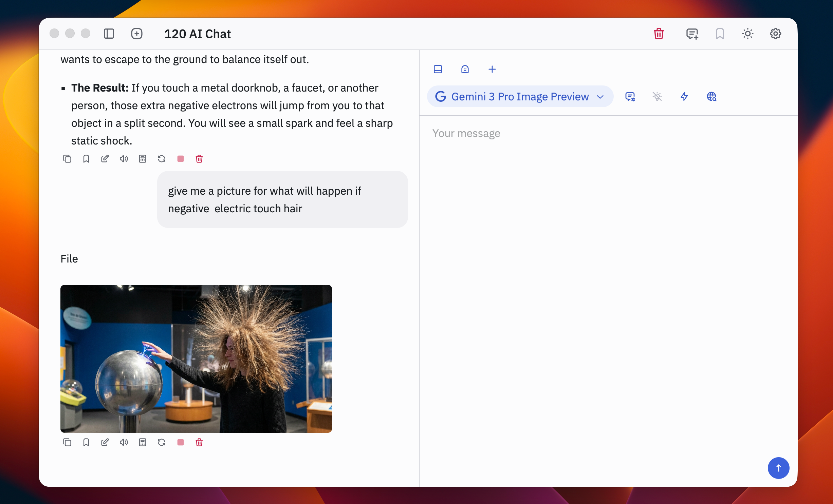The height and width of the screenshot is (504, 833).
Task: Select the ghost persona tab
Action: coord(465,69)
